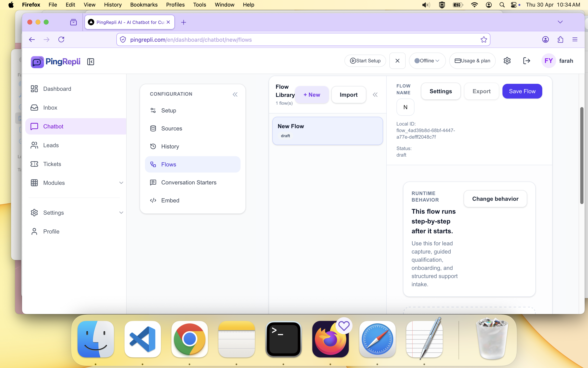The width and height of the screenshot is (588, 368).
Task: Open Tickets in the sidebar
Action: pos(76,164)
